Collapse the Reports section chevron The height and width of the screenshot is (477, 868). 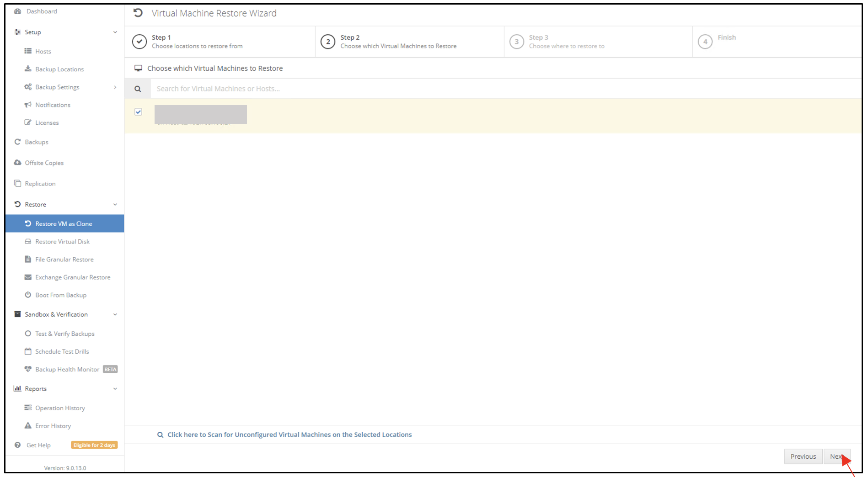click(x=115, y=389)
